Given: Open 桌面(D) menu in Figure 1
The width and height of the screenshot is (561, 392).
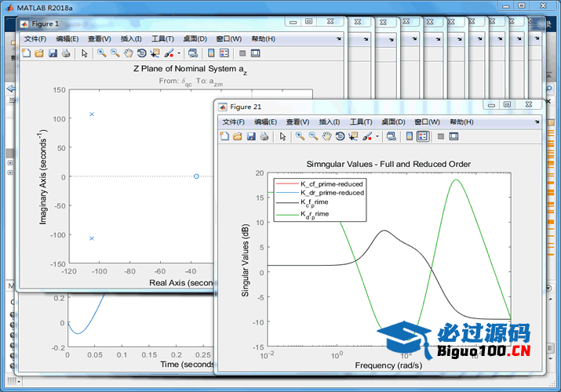Looking at the screenshot, I should coord(195,39).
